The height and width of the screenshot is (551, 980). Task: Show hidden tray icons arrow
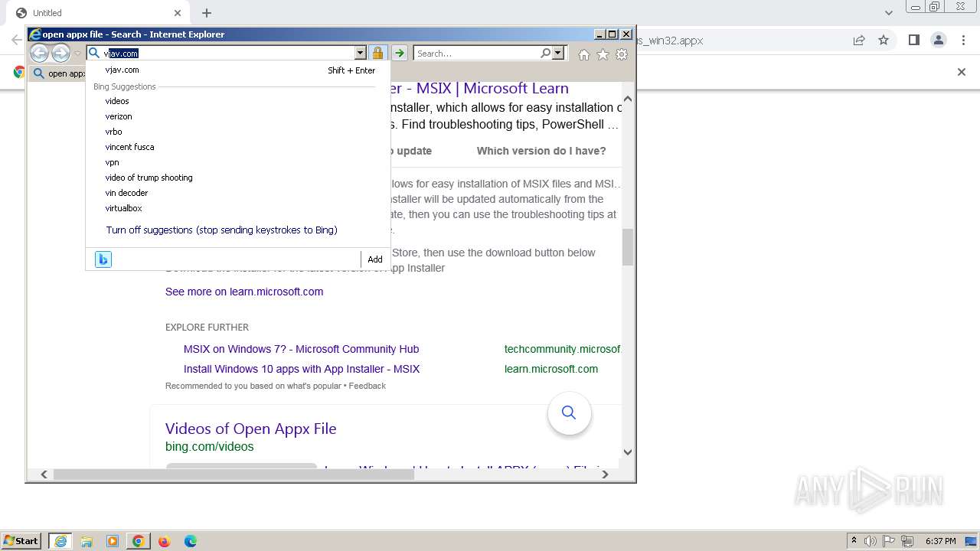[x=854, y=541]
